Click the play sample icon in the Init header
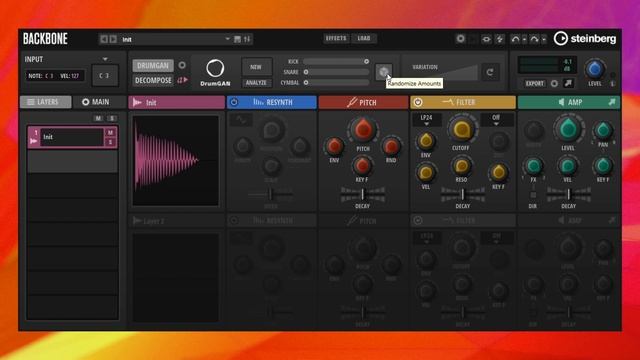The image size is (640, 360). (x=138, y=102)
